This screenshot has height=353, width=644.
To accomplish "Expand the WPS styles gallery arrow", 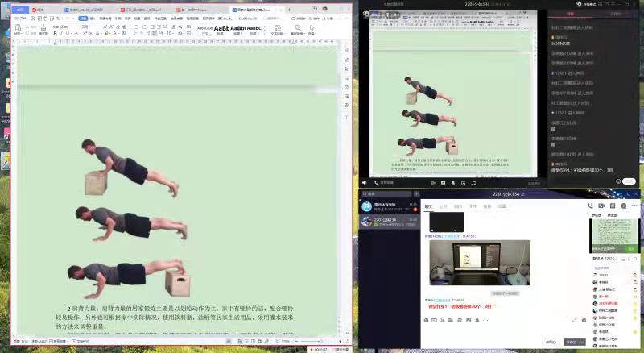I will [x=264, y=33].
